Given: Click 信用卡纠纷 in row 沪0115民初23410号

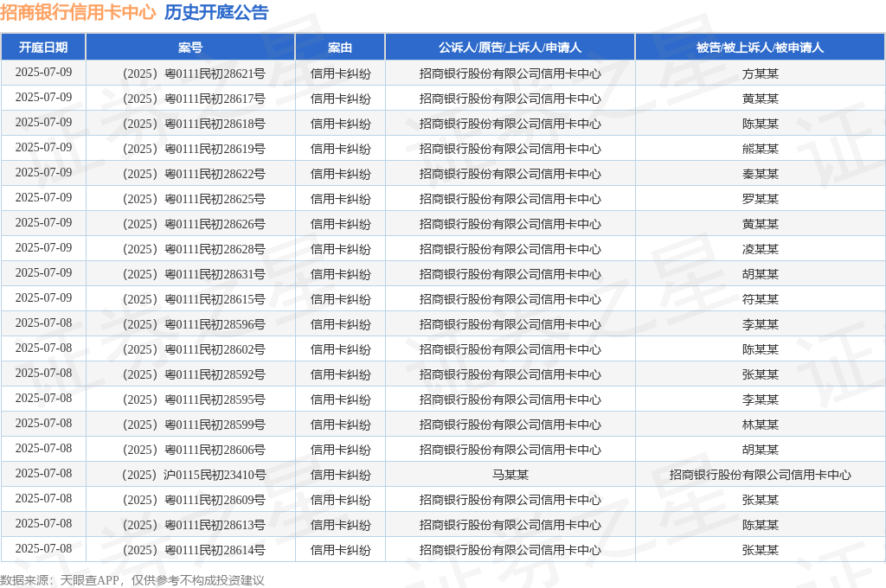Looking at the screenshot, I should (340, 475).
